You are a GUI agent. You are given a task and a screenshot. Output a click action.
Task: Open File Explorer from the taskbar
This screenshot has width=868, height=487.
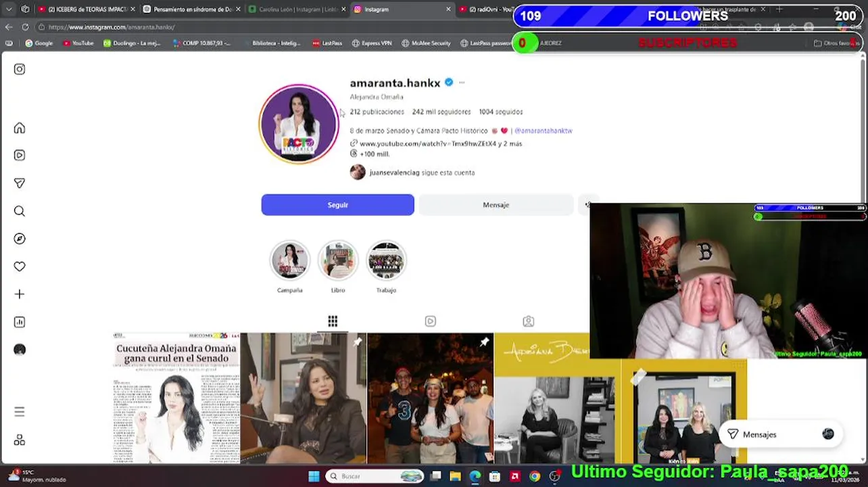click(x=456, y=476)
